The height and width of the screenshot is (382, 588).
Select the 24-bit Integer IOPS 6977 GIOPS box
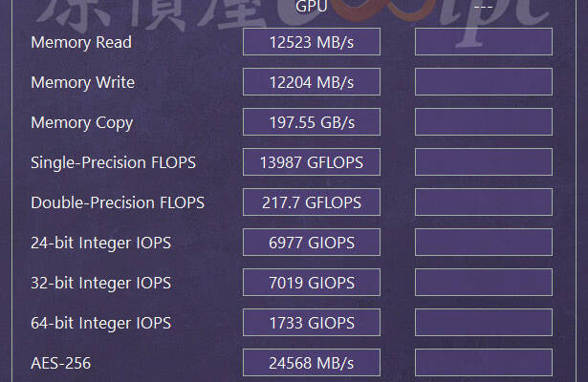tap(312, 242)
